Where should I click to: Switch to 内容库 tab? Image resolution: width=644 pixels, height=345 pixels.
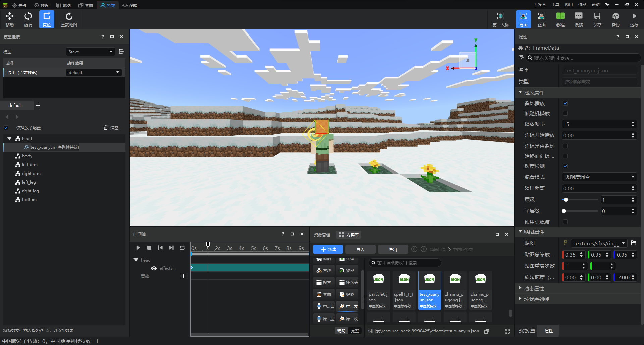point(349,235)
